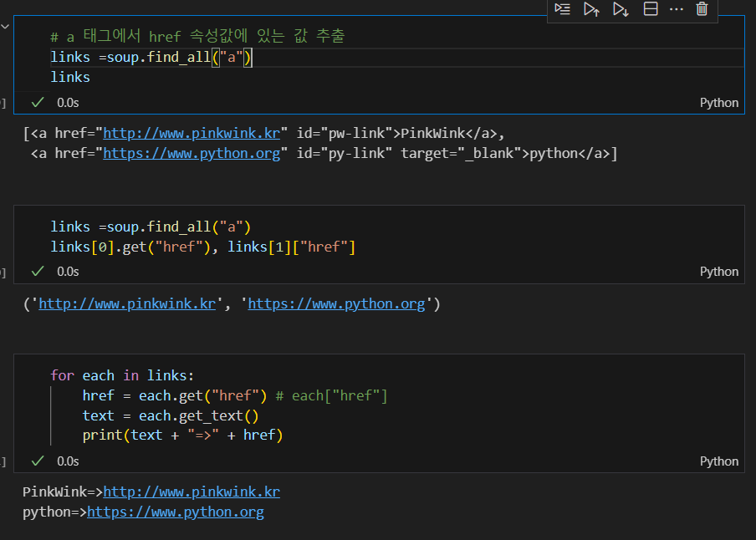Screen dimensions: 756x540
Task: Split cell toolbar icon
Action: tap(651, 8)
